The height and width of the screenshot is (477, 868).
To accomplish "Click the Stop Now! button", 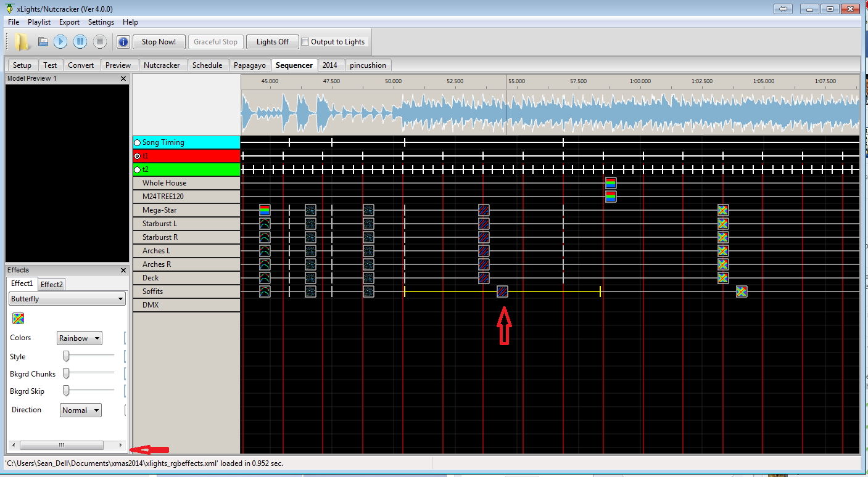I will (x=159, y=42).
